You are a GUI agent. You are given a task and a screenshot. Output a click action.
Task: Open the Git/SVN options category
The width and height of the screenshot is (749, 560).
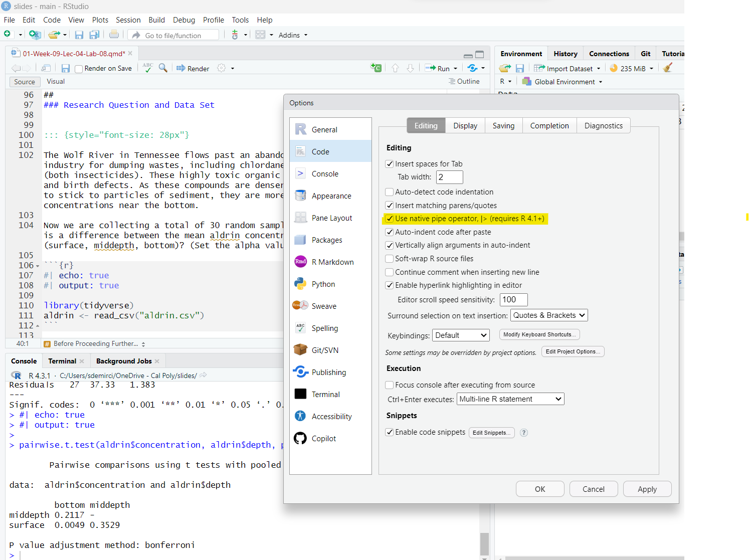tap(324, 350)
